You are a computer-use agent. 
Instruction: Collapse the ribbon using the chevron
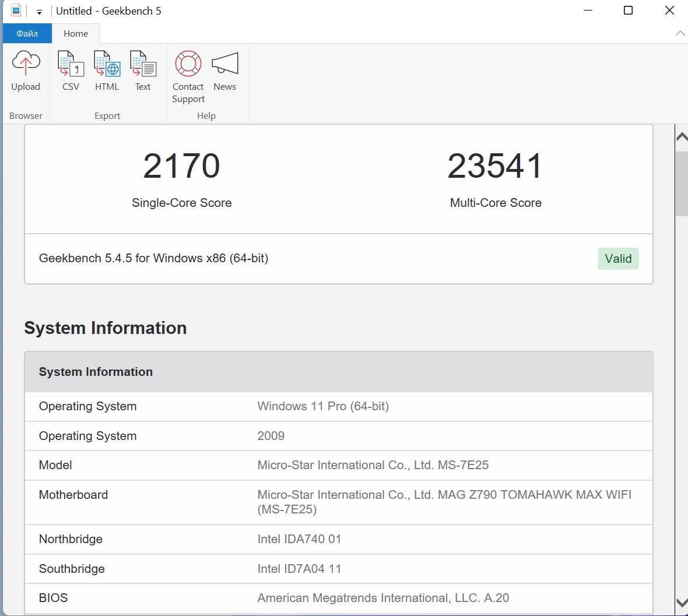tap(680, 33)
